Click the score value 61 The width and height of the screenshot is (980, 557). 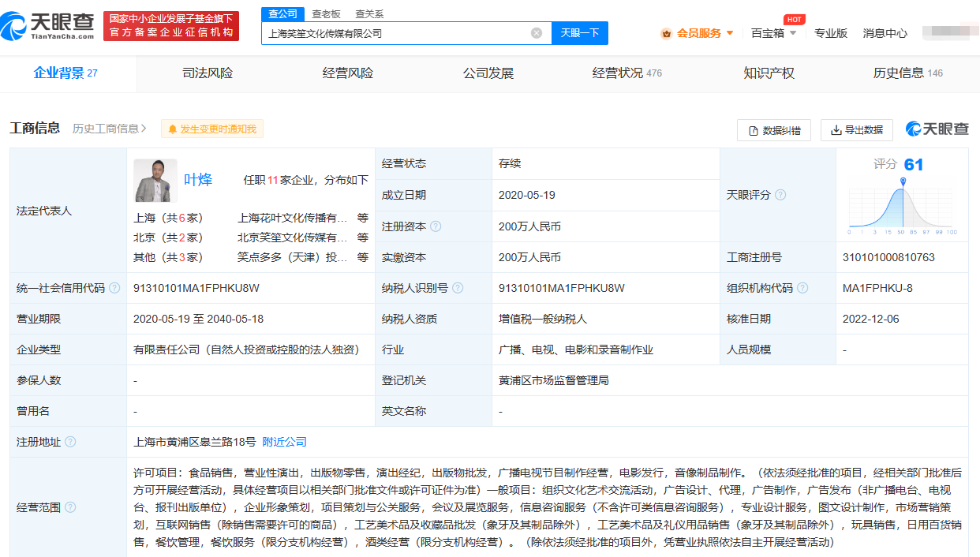(x=914, y=165)
